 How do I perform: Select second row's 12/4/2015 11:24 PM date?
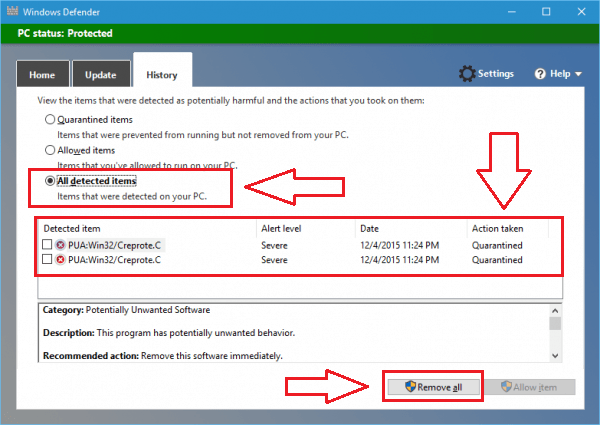point(399,260)
